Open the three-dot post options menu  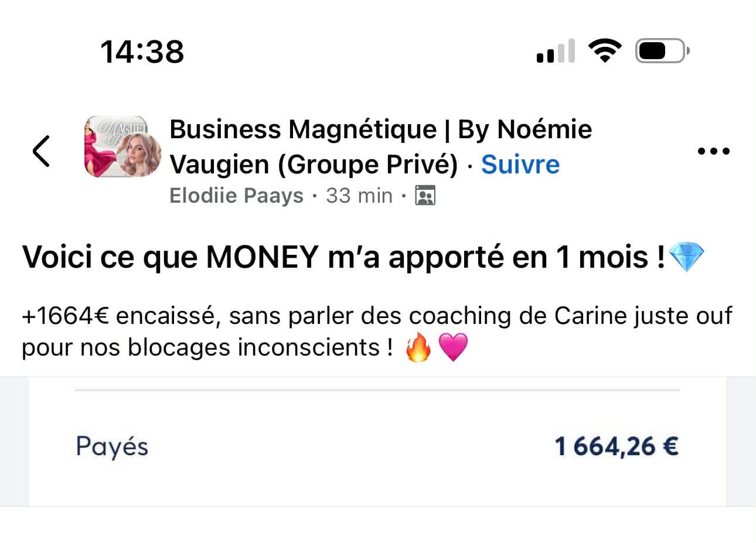pos(713,151)
